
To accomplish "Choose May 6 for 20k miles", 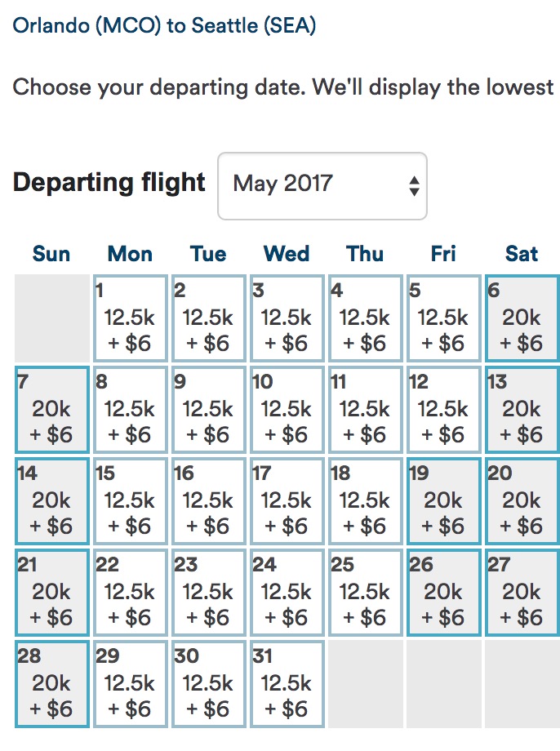I will pyautogui.click(x=522, y=318).
